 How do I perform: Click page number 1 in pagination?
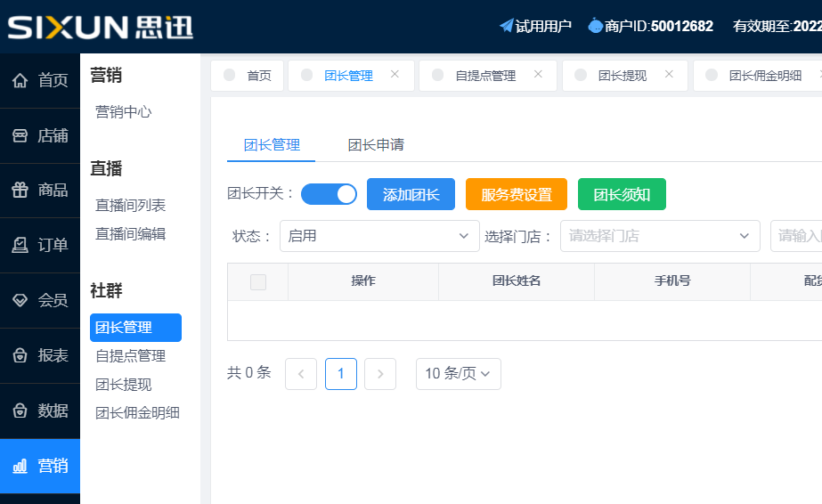[x=341, y=374]
